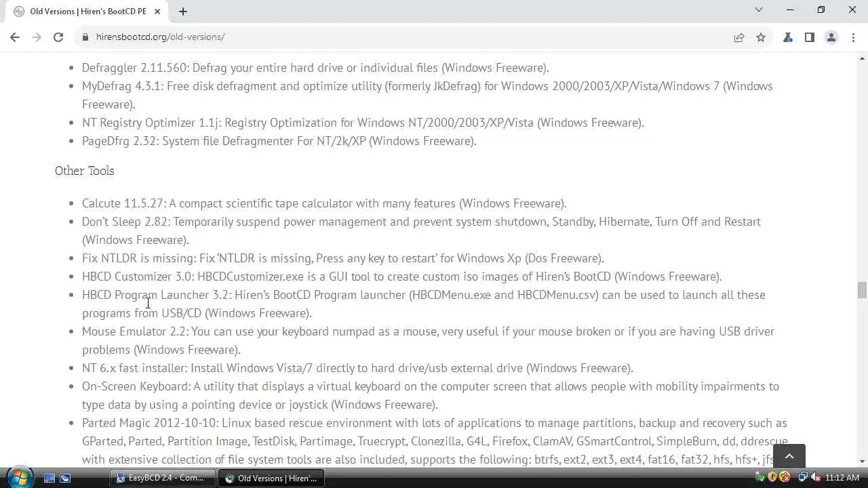
Task: Click the 'Don't Sleep 2.82' text
Action: (x=125, y=222)
